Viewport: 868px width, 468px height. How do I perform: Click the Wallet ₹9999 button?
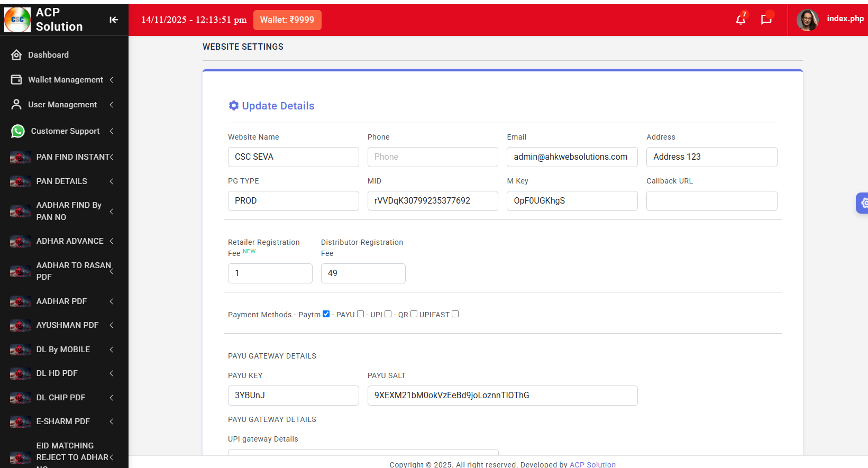(287, 20)
